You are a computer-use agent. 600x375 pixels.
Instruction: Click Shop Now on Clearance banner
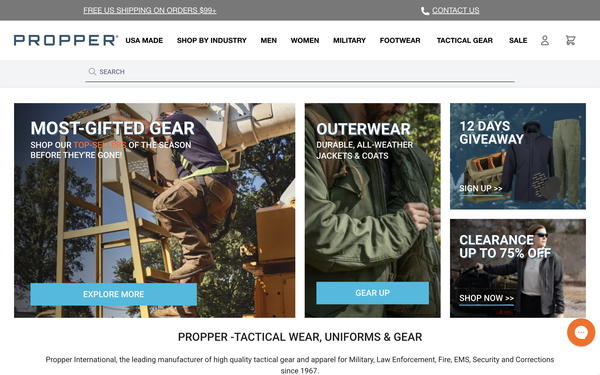[x=486, y=298]
